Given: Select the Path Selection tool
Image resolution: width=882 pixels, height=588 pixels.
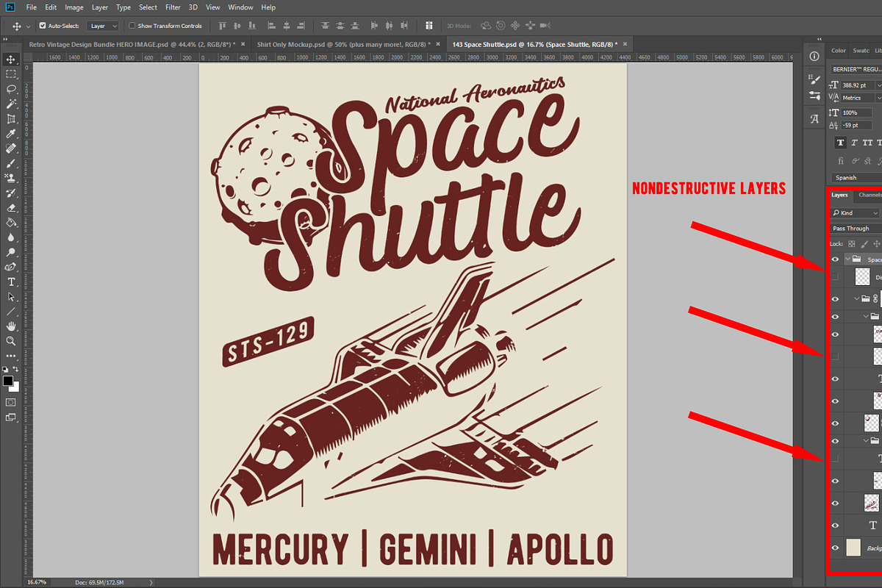Looking at the screenshot, I should [11, 297].
